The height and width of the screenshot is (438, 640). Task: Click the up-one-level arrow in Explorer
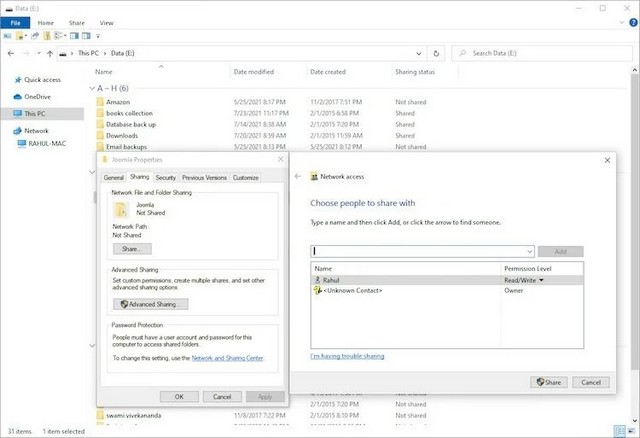pos(49,52)
